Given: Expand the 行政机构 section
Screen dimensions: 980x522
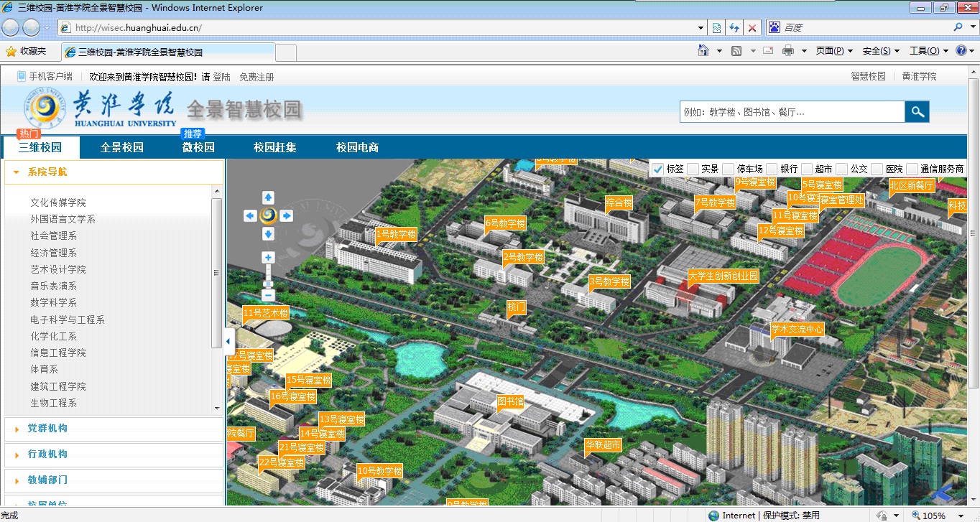Looking at the screenshot, I should [114, 455].
